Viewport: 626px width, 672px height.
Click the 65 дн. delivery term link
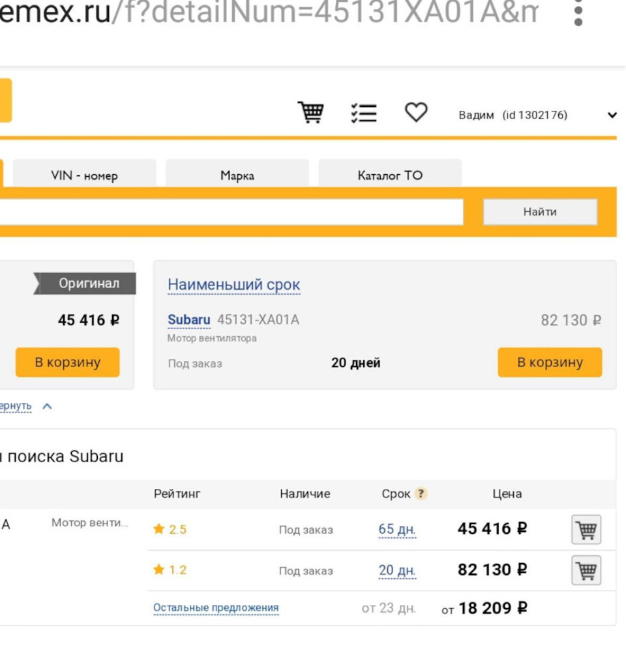[397, 529]
